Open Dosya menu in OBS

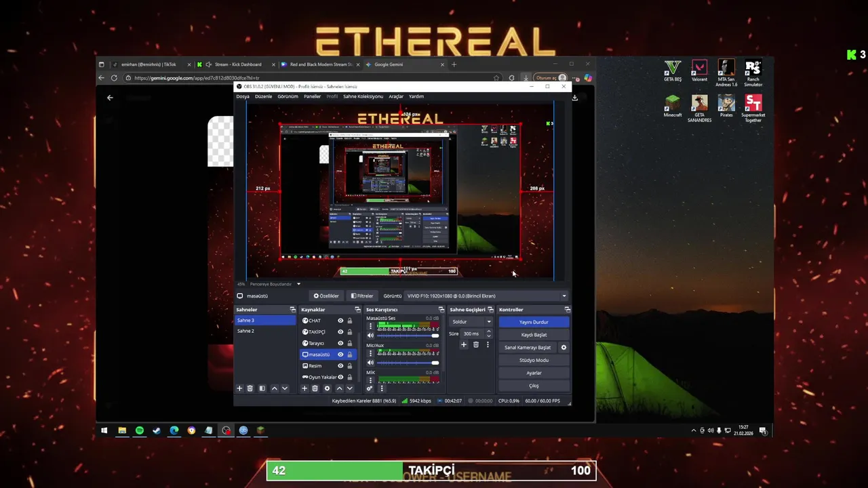[x=243, y=96]
